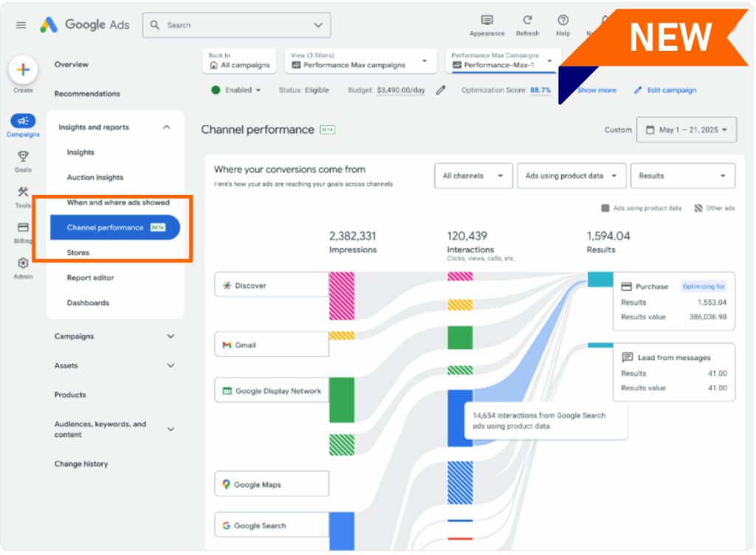The height and width of the screenshot is (555, 756).
Task: Click the Refresh icon
Action: click(527, 20)
